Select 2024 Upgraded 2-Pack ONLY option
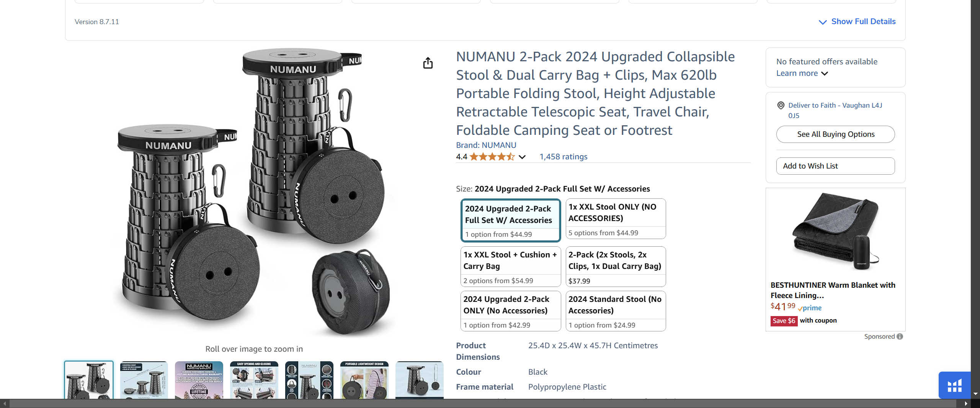This screenshot has width=980, height=408. point(511,311)
